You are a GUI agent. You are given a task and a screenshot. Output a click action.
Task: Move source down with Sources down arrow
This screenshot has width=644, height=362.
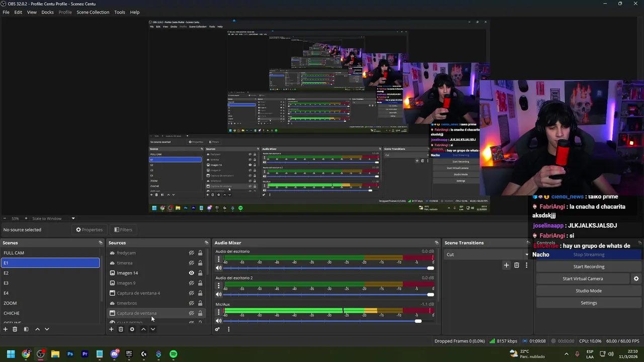[153, 329]
